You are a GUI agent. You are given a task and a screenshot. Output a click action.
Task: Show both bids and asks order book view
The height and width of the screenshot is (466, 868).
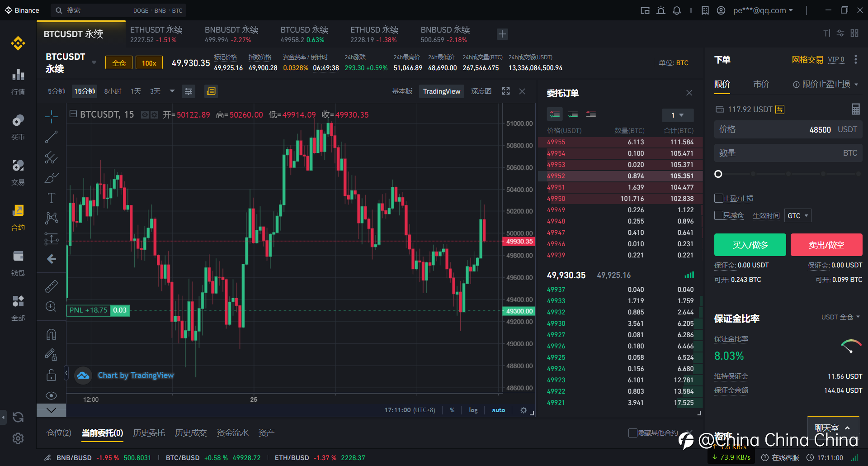coord(555,114)
